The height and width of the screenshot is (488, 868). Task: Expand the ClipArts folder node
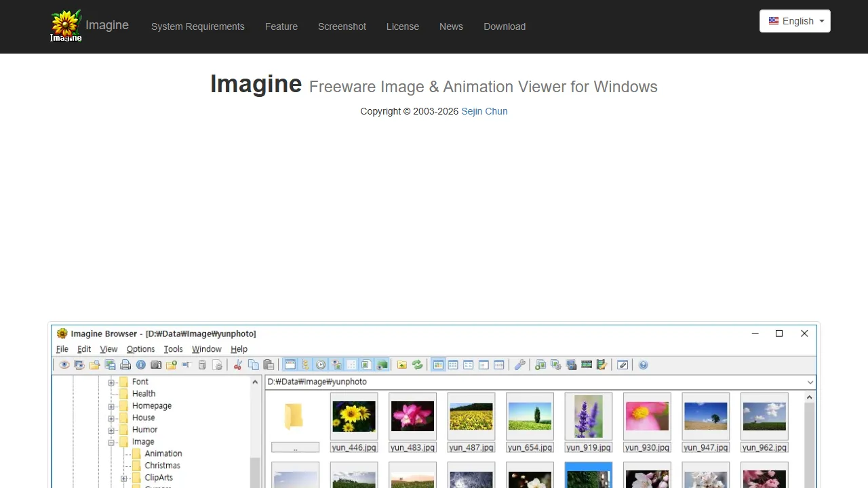coord(124,477)
